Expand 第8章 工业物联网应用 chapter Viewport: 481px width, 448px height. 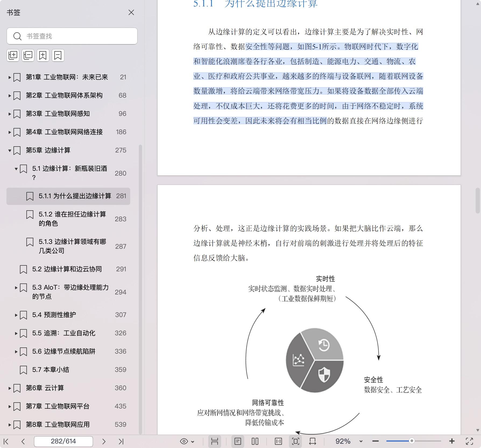(10, 425)
